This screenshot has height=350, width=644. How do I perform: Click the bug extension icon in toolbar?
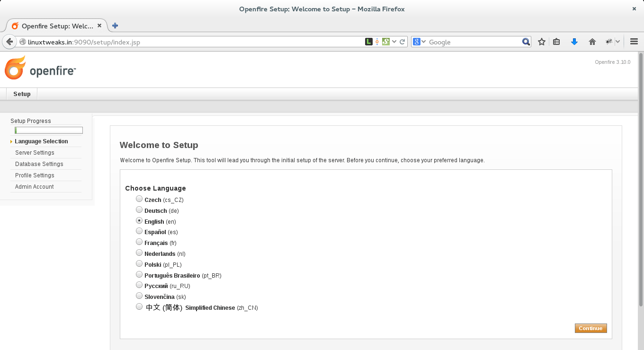pyautogui.click(x=609, y=42)
